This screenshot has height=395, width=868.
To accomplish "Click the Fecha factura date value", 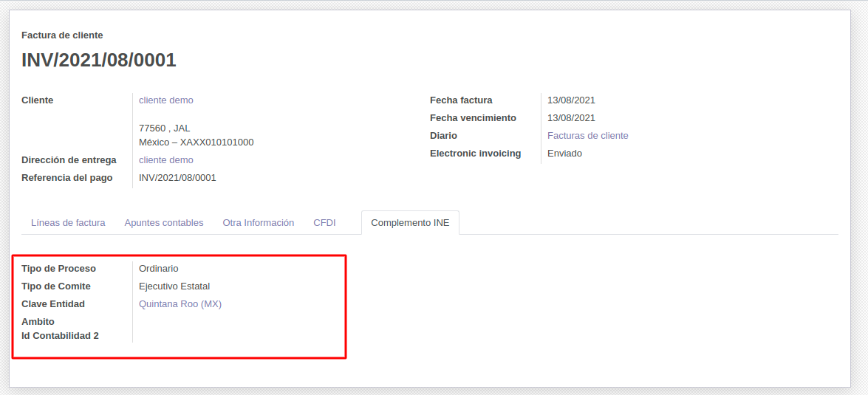I will [x=571, y=100].
